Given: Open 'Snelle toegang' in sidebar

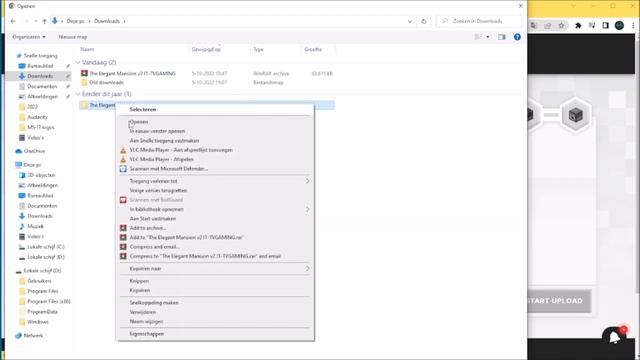Looking at the screenshot, I should pos(40,56).
